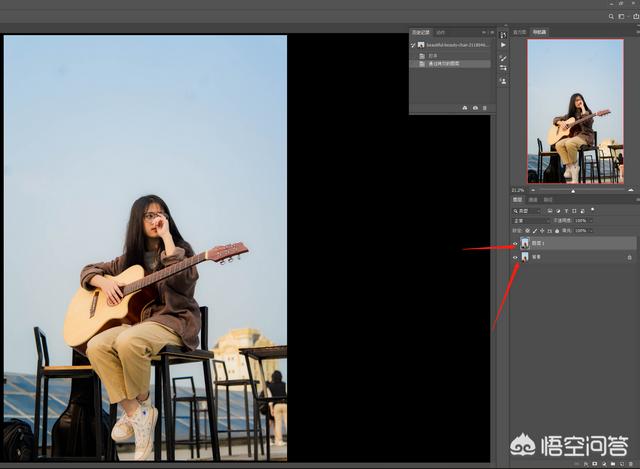The image size is (640, 469).
Task: Click the Navigator zoom percentage 21.2% field
Action: pyautogui.click(x=518, y=190)
